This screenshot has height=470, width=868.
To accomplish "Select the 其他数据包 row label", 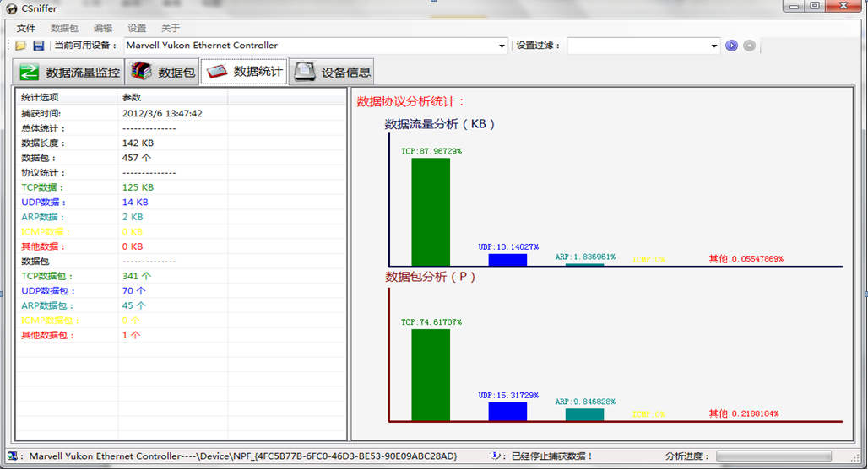I will pos(48,335).
